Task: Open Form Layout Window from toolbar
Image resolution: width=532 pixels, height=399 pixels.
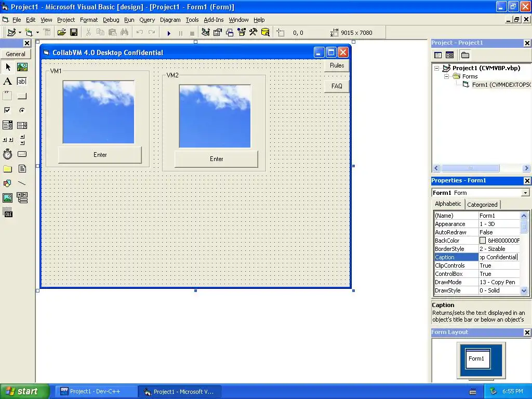Action: [x=230, y=33]
